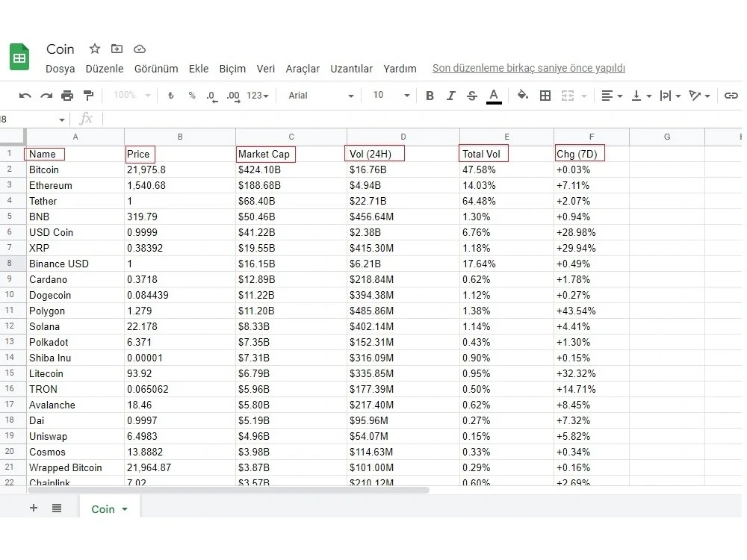The image size is (747, 560).
Task: Open the Düzenle menu
Action: pyautogui.click(x=105, y=69)
